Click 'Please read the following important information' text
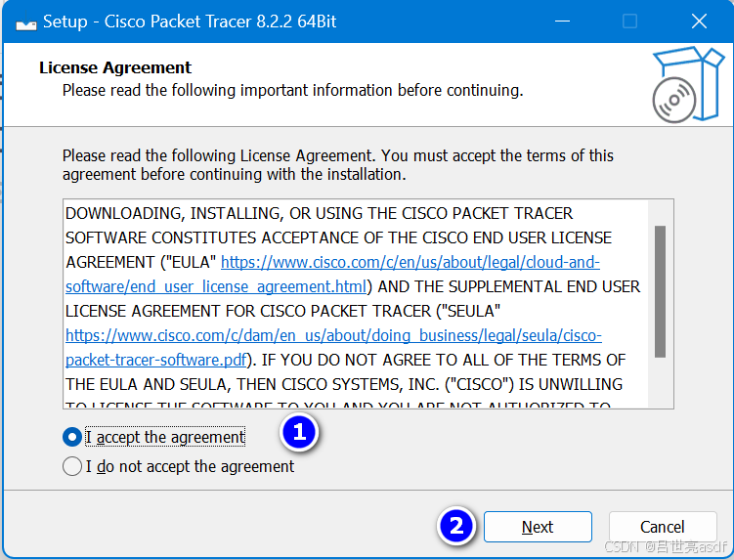 point(292,90)
